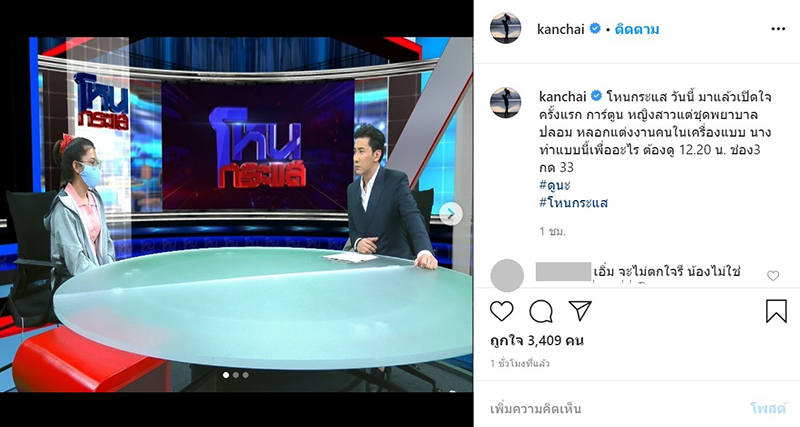Select third carousel dot indicator
Image resolution: width=800 pixels, height=427 pixels.
245,375
